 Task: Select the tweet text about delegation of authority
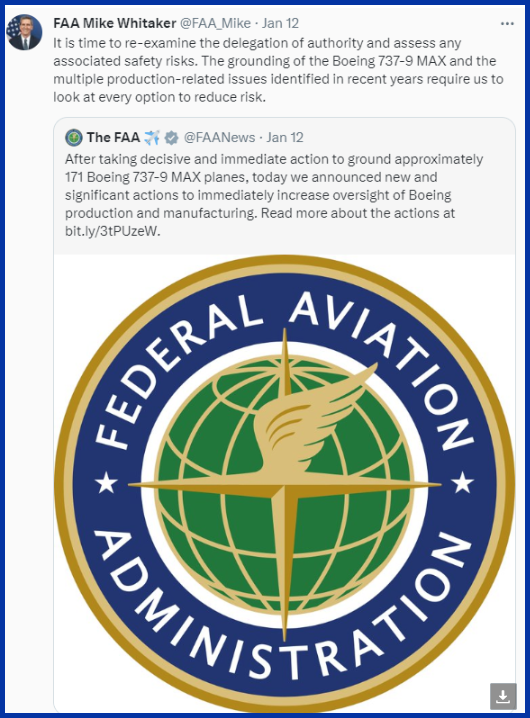point(278,70)
